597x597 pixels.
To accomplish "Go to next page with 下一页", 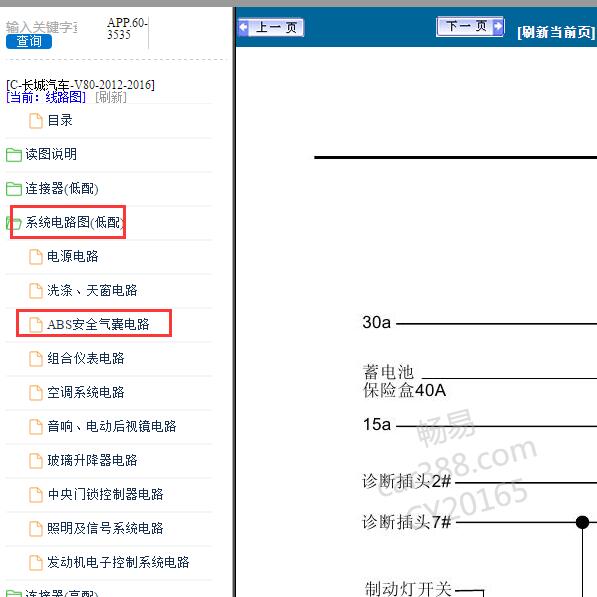I will point(470,27).
